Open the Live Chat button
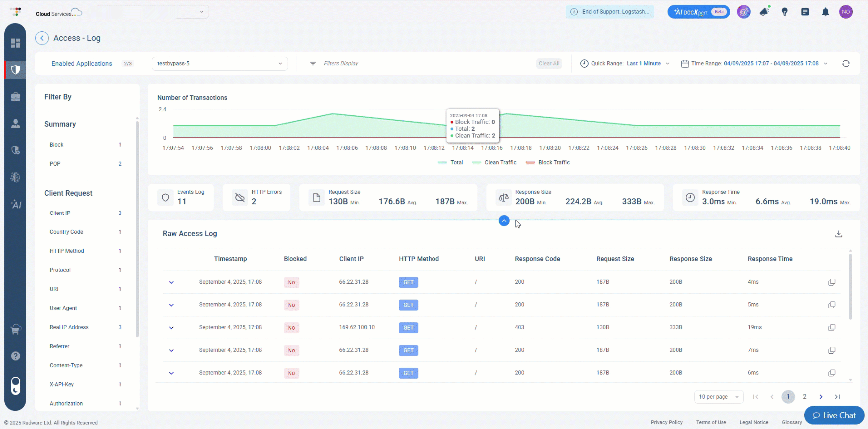 (834, 415)
